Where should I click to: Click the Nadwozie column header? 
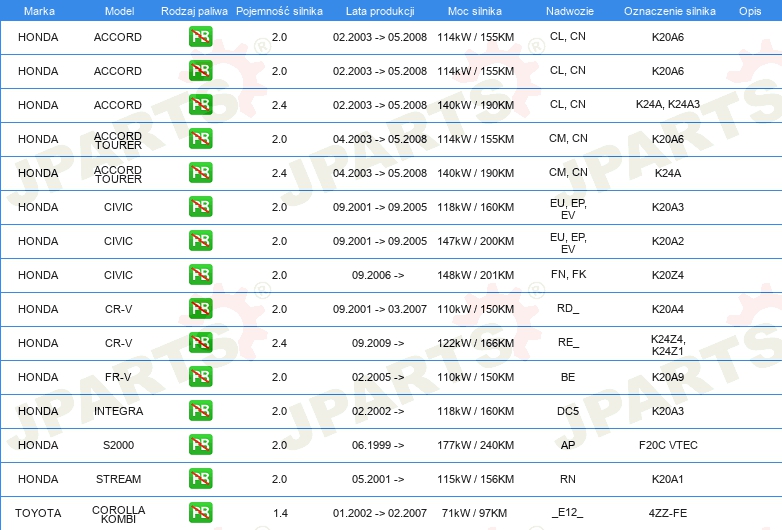click(570, 11)
